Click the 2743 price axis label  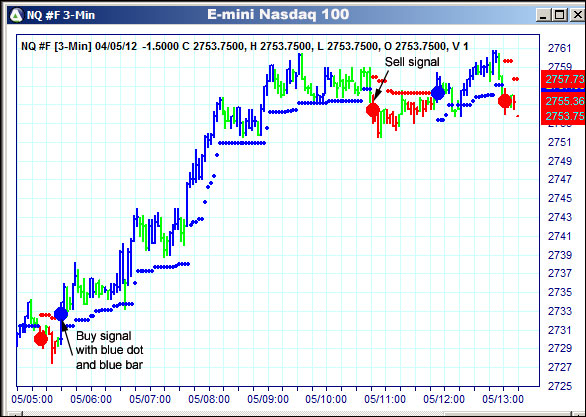click(559, 217)
